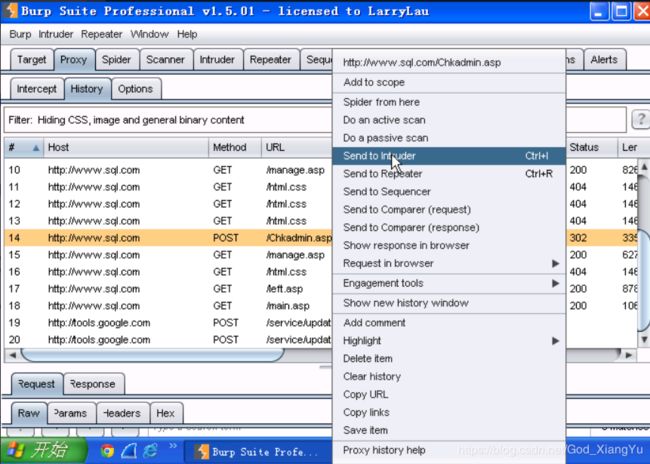Click the sort arrow in # column header
The height and width of the screenshot is (464, 650).
click(x=36, y=148)
